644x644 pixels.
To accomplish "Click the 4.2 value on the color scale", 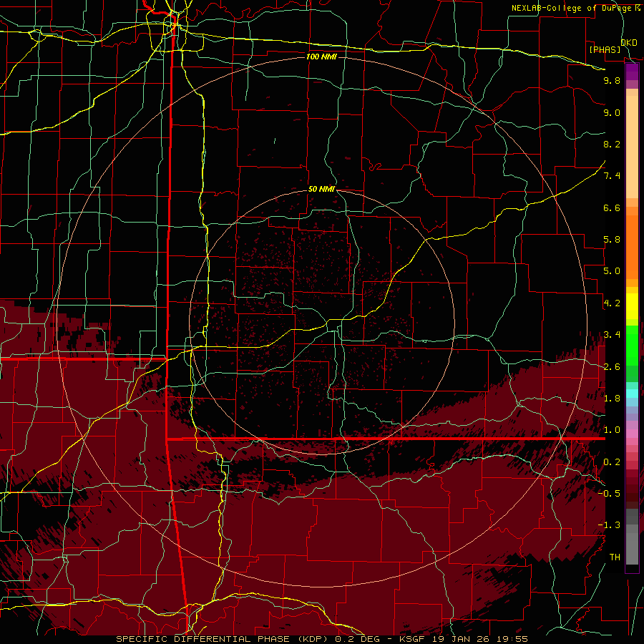I will coord(612,303).
